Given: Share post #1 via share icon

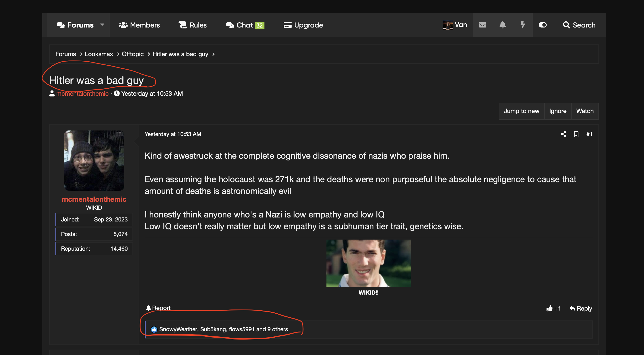Looking at the screenshot, I should (x=563, y=134).
